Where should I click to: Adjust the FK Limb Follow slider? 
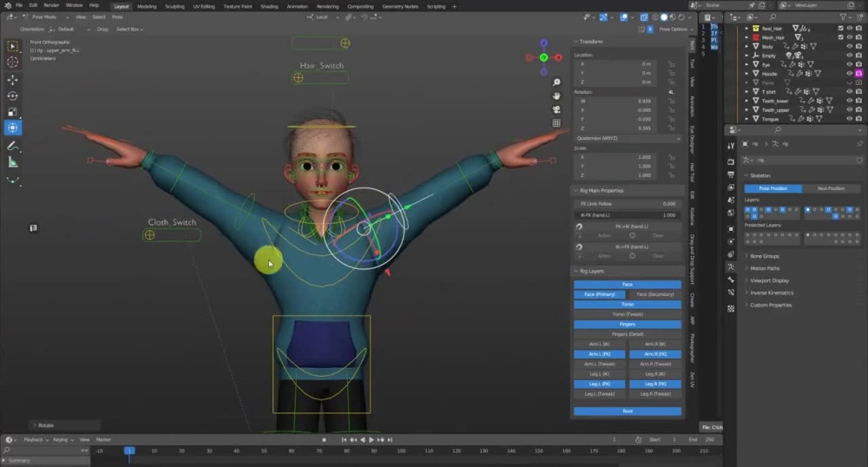click(628, 204)
